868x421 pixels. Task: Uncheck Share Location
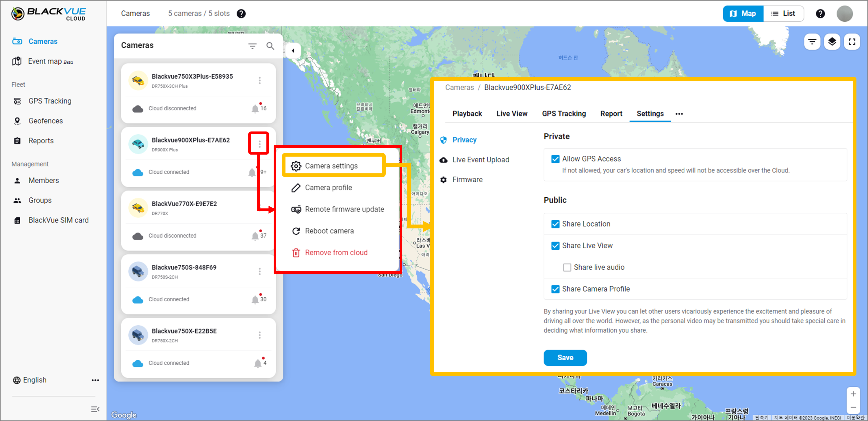[555, 224]
